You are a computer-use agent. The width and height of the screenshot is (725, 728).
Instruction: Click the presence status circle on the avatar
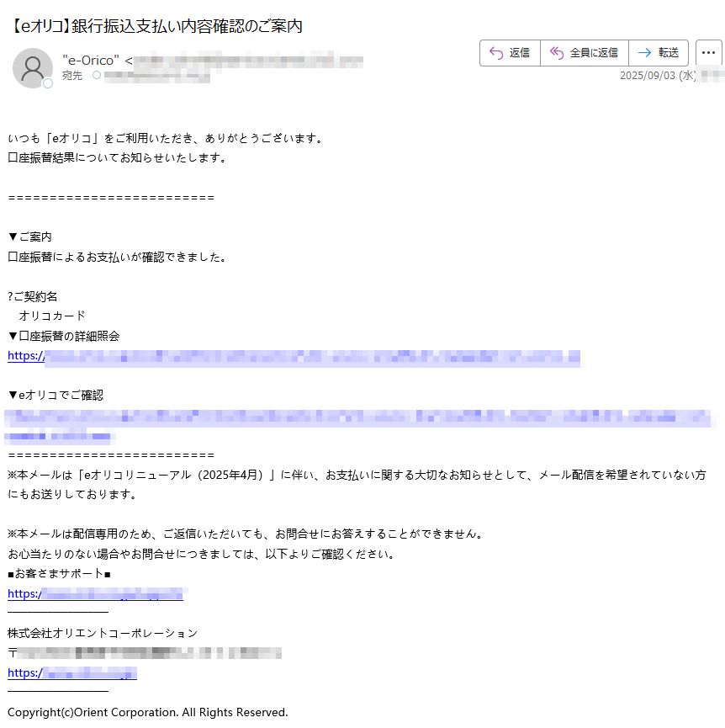(48, 83)
